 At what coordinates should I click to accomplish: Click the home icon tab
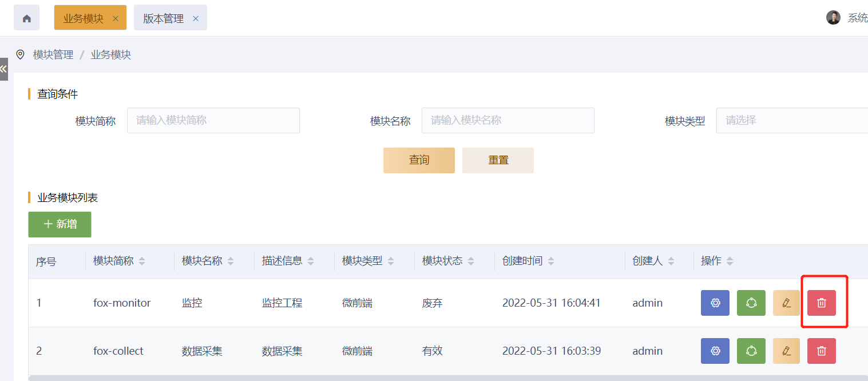click(27, 18)
